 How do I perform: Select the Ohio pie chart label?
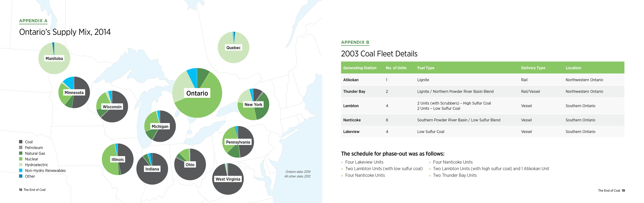click(190, 165)
